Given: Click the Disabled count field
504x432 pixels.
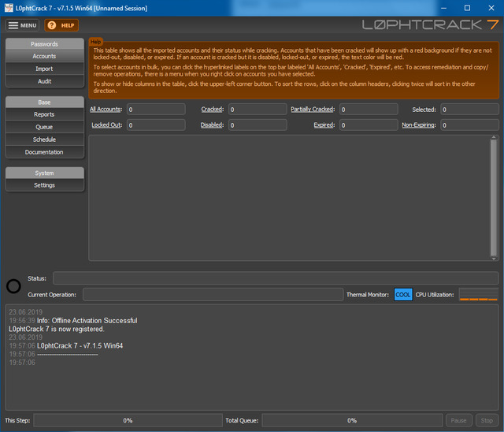Looking at the screenshot, I should pos(258,125).
